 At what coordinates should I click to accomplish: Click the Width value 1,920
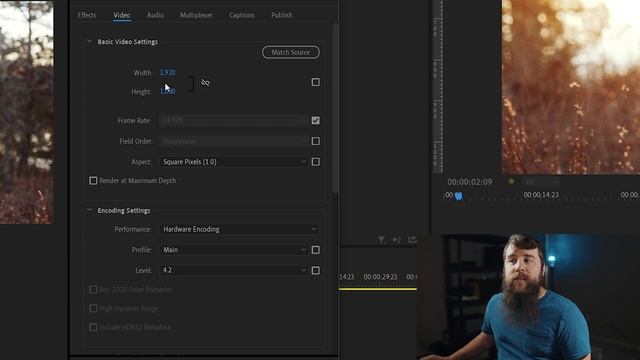[168, 72]
